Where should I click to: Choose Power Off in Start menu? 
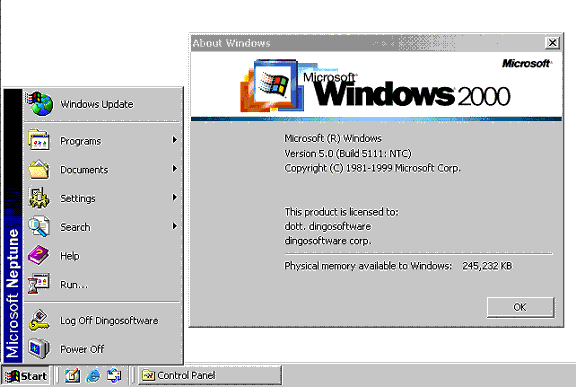(x=103, y=349)
